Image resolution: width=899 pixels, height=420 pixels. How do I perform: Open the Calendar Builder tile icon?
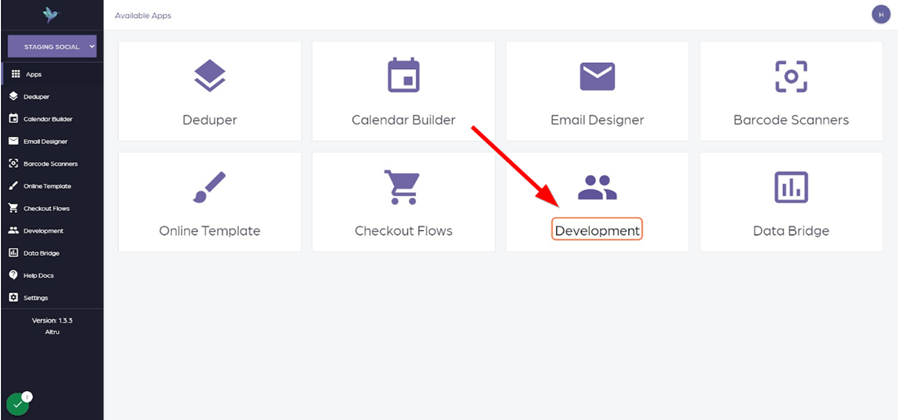coord(404,75)
